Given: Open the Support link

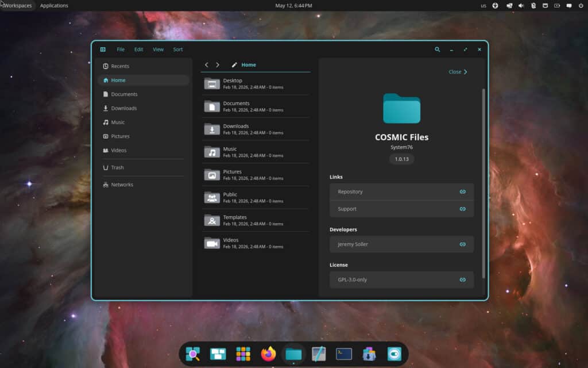Looking at the screenshot, I should coord(401,209).
